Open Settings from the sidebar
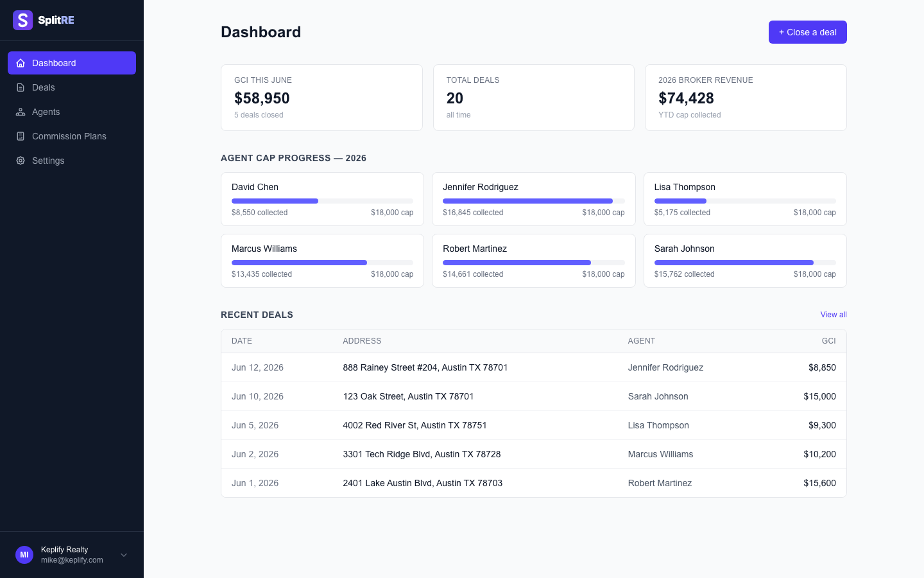 72,161
